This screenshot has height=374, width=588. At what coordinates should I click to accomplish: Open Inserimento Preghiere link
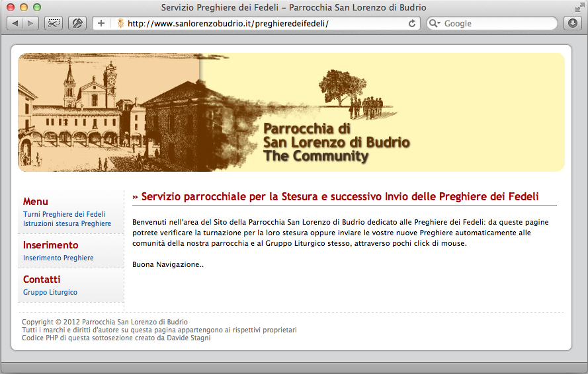click(58, 258)
